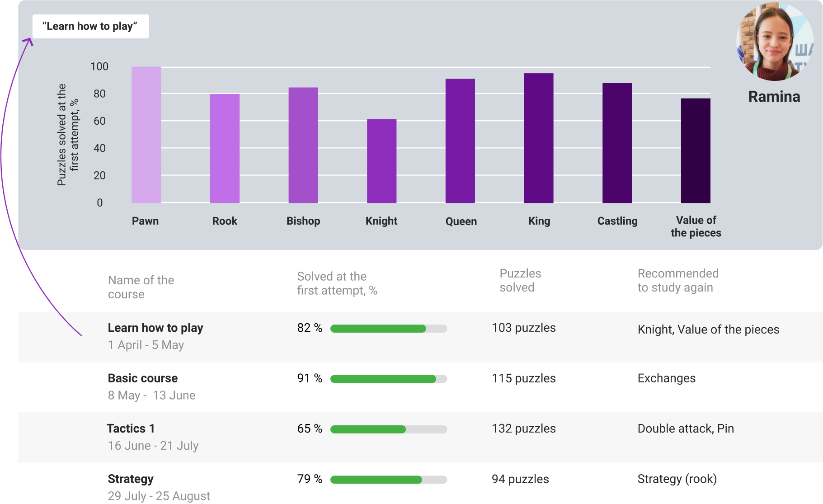Image resolution: width=823 pixels, height=504 pixels.
Task: Click the Basic course progress bar
Action: point(389,379)
